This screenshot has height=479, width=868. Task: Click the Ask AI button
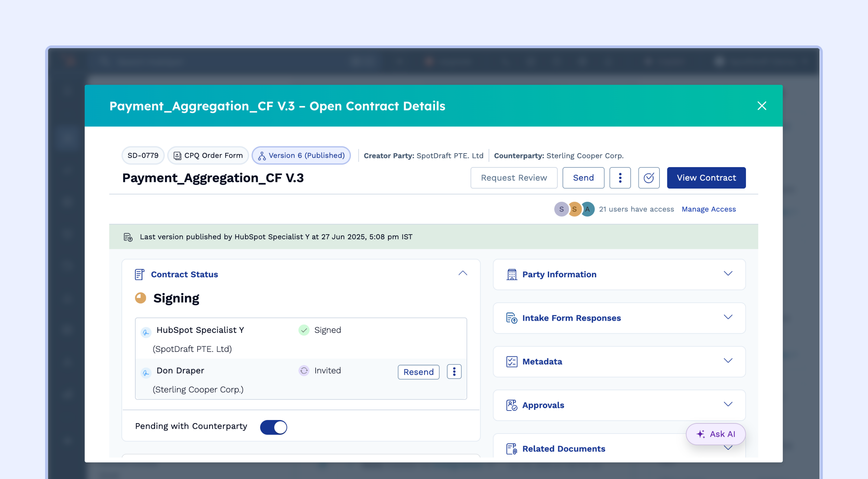tap(715, 434)
